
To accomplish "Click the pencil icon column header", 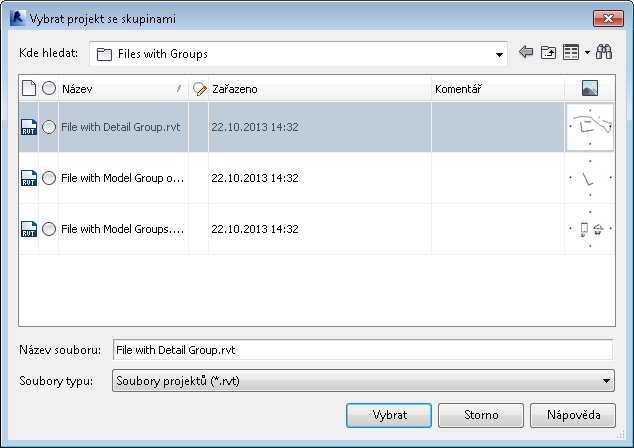I will 199,89.
